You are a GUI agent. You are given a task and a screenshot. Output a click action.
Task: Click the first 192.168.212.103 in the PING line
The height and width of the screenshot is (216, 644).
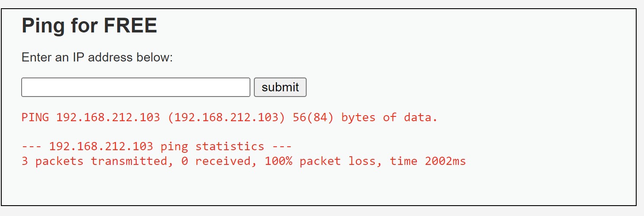pyautogui.click(x=108, y=117)
